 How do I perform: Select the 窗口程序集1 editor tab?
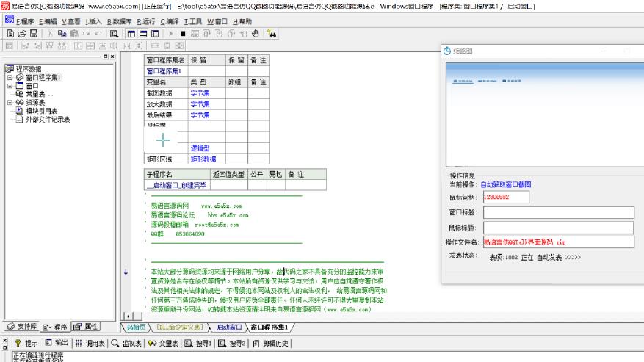pos(269,327)
